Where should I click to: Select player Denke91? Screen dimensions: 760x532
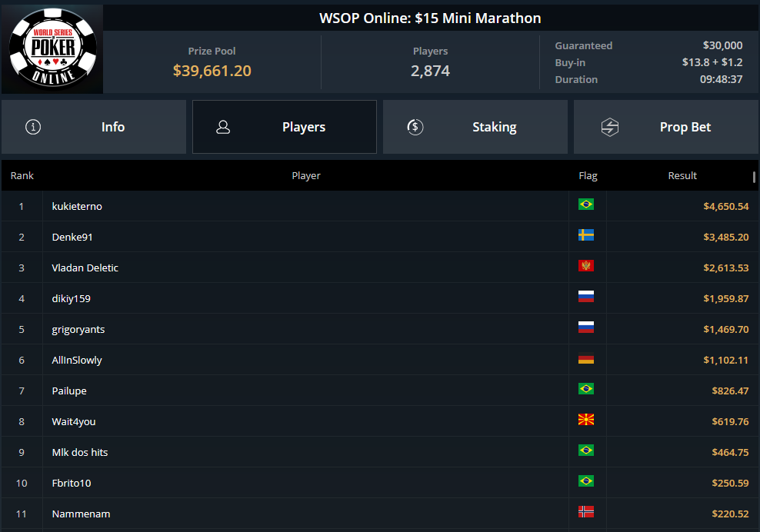tap(72, 237)
